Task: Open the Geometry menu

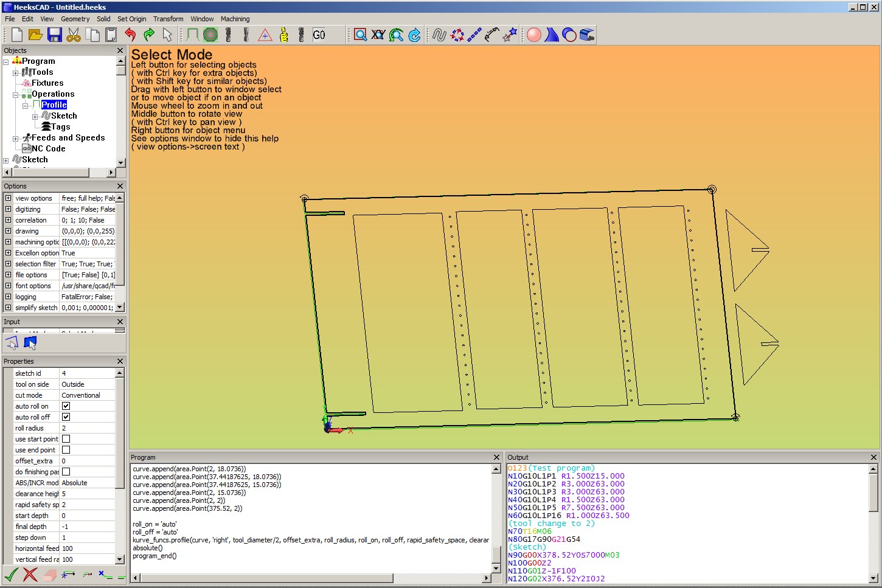Action: (75, 19)
